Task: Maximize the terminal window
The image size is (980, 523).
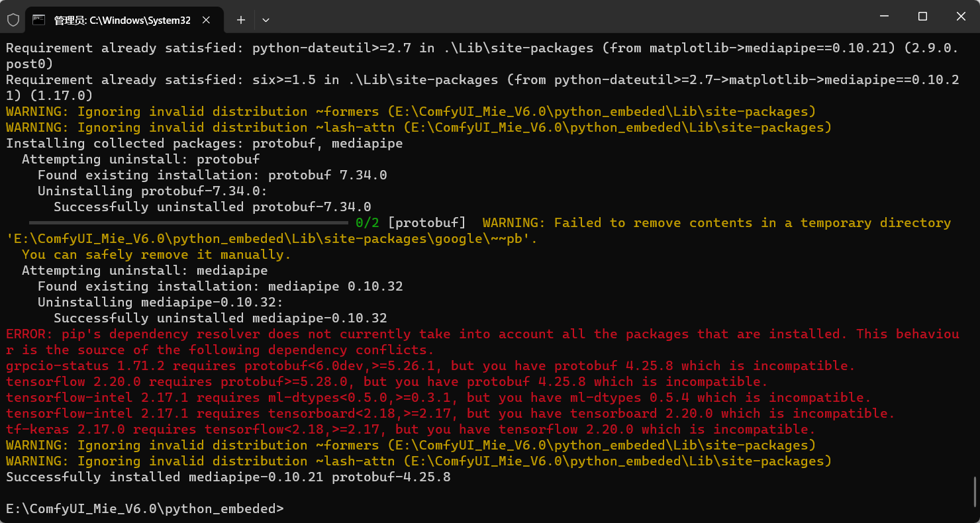Action: click(922, 16)
